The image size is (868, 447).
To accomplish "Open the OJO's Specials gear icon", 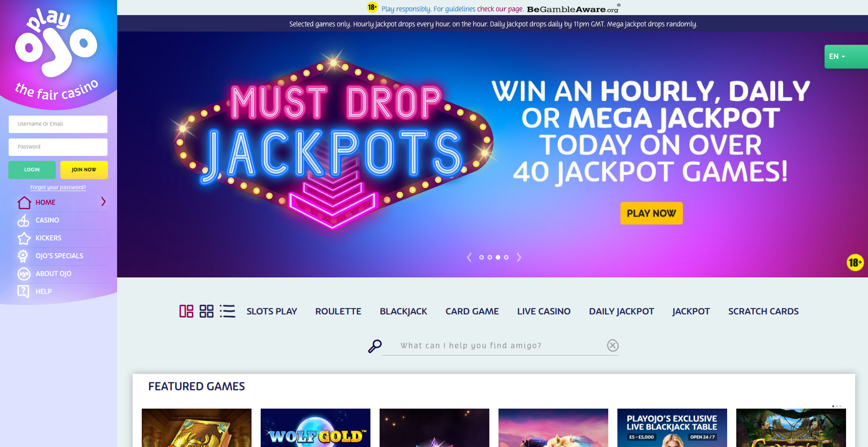I will 23,255.
